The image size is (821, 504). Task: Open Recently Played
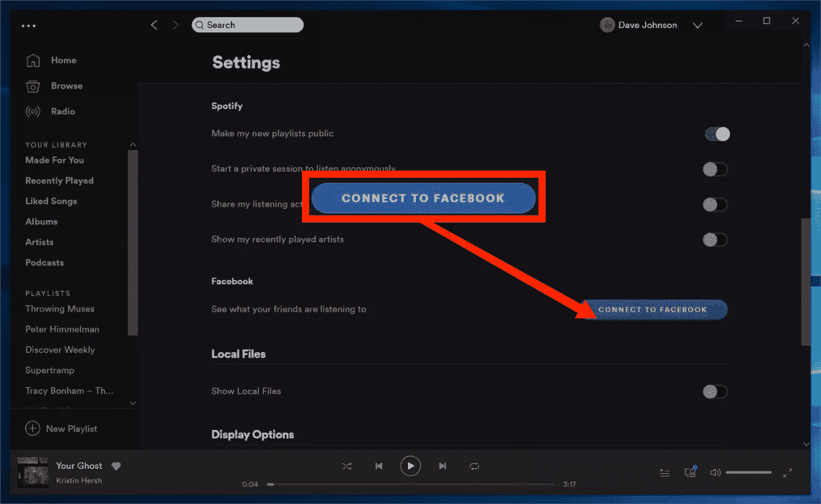[x=60, y=181]
